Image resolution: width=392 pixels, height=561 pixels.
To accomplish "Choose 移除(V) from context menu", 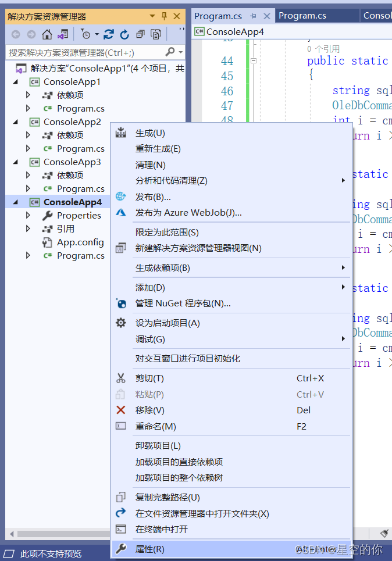I will pyautogui.click(x=231, y=410).
